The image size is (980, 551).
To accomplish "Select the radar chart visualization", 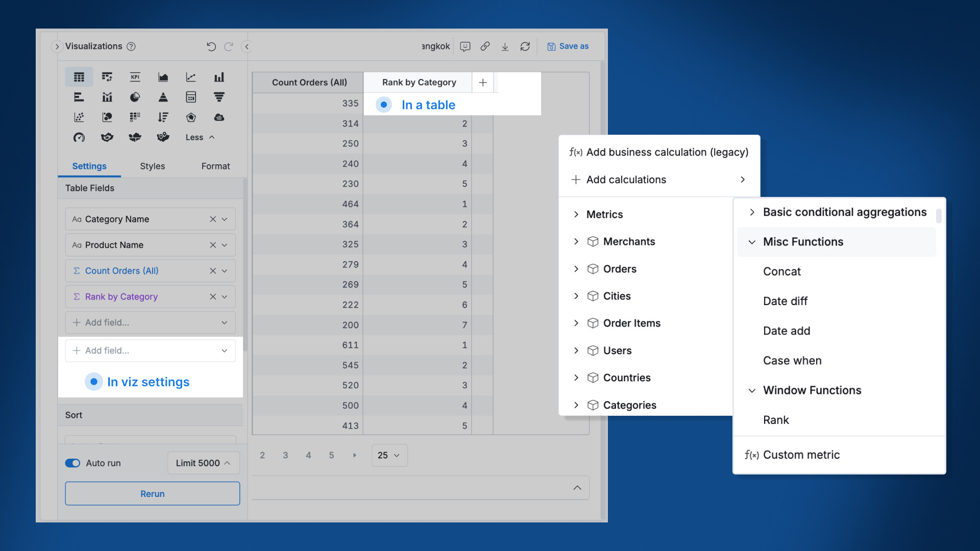I will click(x=191, y=117).
